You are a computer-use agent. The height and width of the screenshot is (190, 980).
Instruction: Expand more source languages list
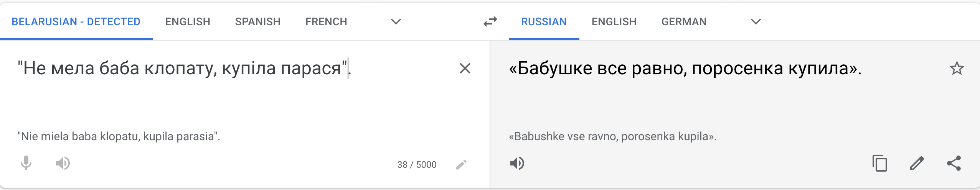396,21
